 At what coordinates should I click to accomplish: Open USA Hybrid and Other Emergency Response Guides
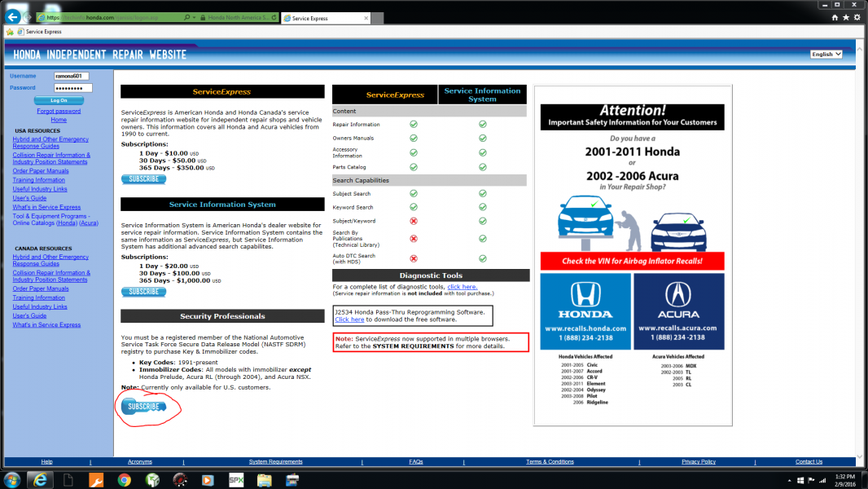[x=50, y=143]
